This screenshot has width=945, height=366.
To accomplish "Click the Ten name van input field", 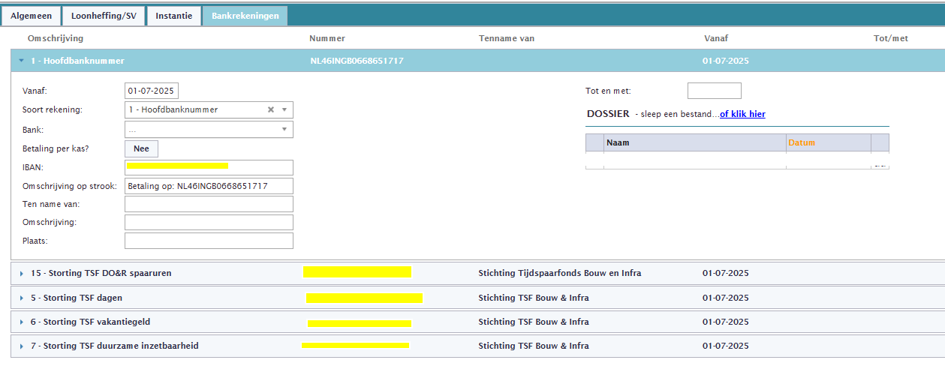I will tap(209, 204).
